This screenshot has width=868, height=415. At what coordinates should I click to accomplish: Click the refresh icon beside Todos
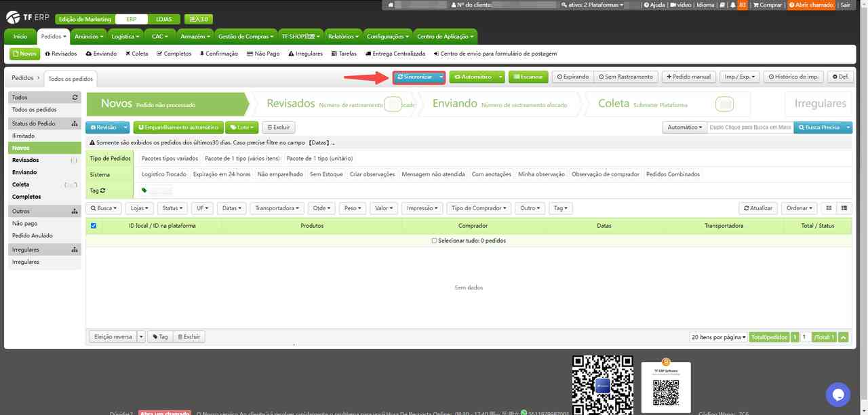(75, 98)
